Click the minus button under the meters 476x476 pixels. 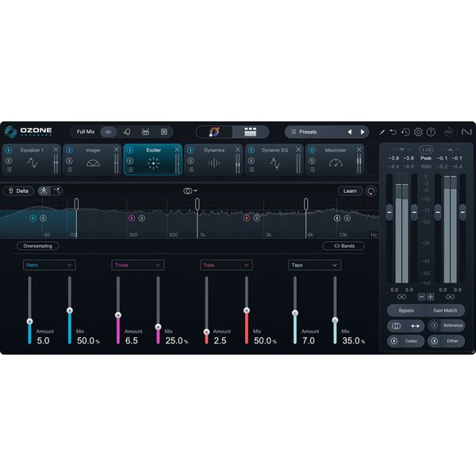[x=421, y=297]
